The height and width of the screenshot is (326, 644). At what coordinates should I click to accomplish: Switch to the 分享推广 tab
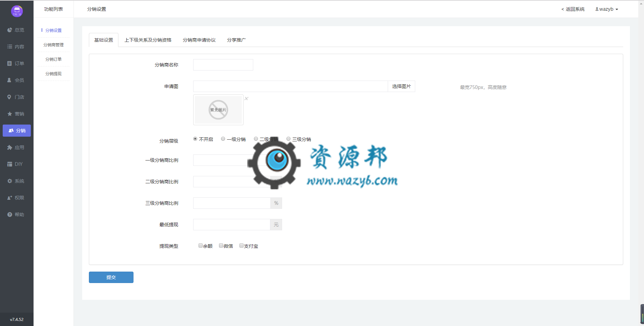pos(236,40)
